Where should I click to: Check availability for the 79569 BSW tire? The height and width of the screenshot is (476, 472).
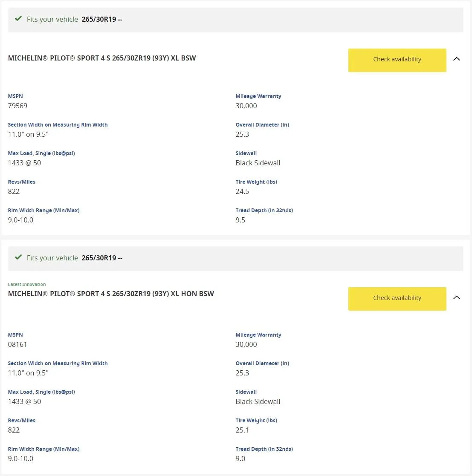[397, 60]
